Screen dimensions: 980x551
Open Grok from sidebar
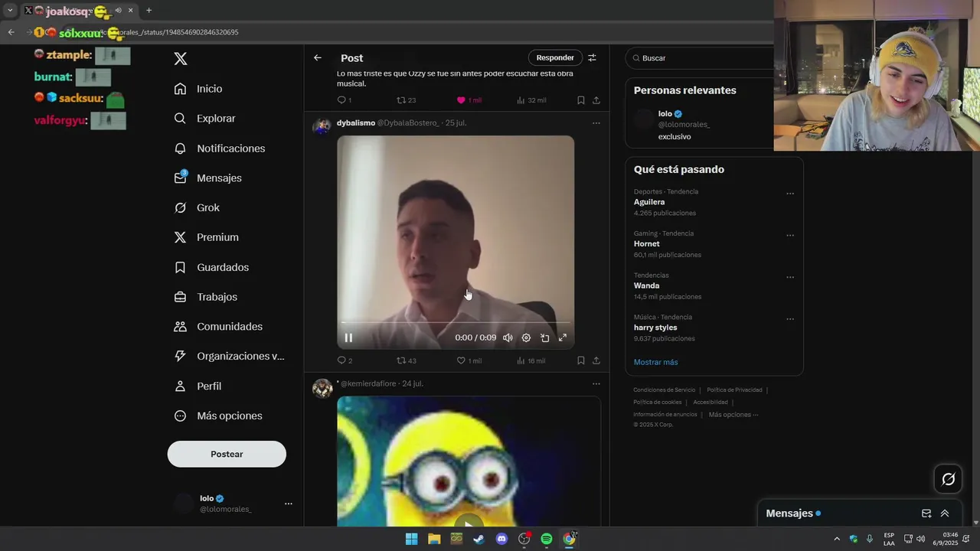pos(197,207)
